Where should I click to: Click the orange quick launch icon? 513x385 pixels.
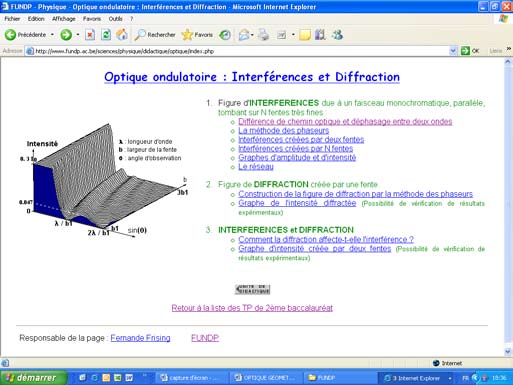point(106,378)
